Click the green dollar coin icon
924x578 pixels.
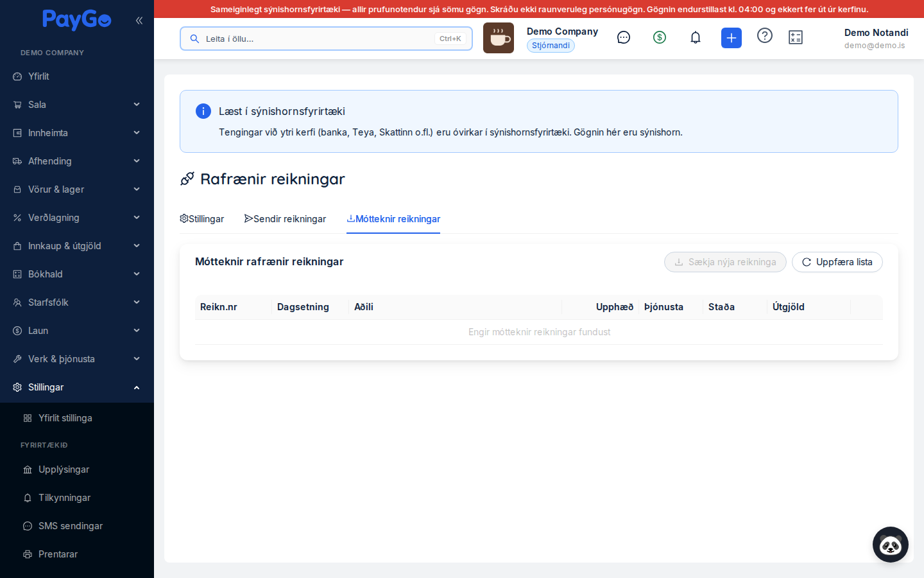[x=660, y=37]
